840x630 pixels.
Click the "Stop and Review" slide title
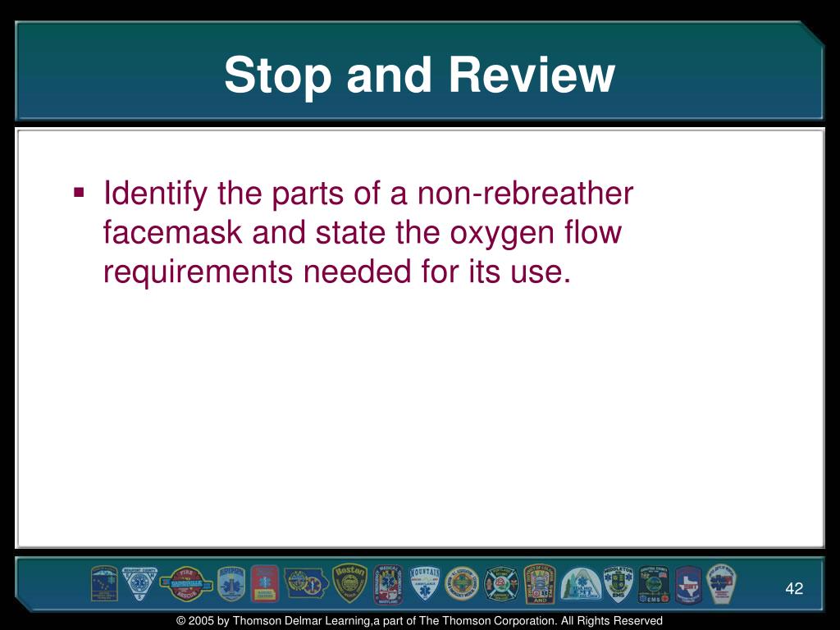(419, 75)
